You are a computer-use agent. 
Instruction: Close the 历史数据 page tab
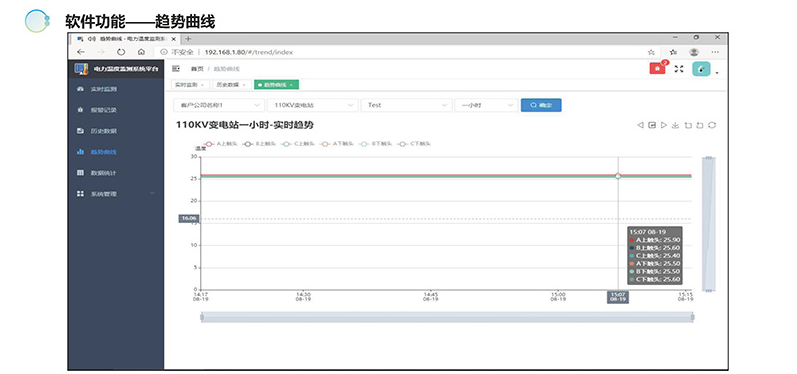point(244,85)
